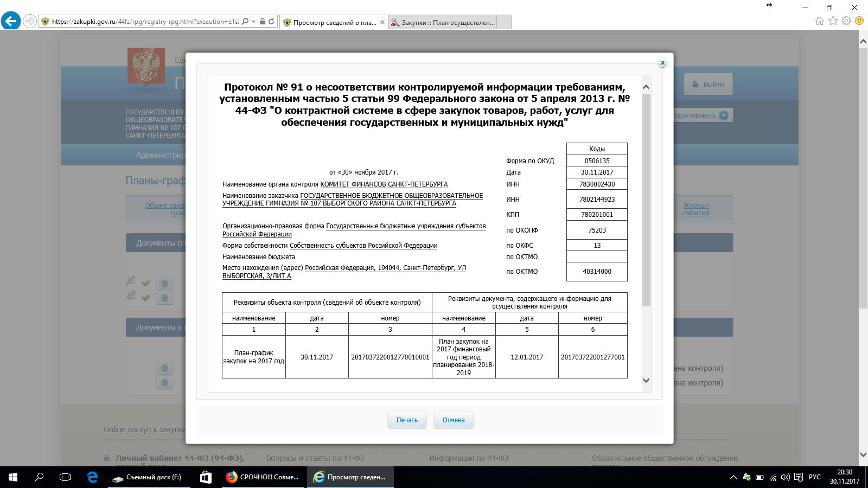Open Windows taskbar search
Screen dimensions: 868x488
click(39, 477)
